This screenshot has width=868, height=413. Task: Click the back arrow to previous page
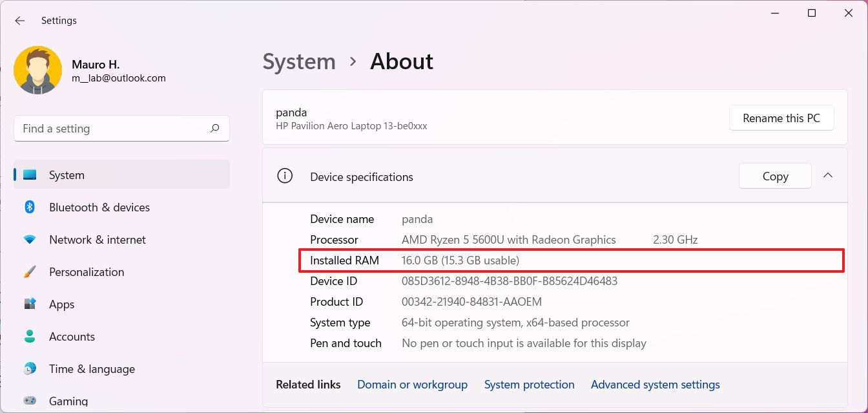19,20
